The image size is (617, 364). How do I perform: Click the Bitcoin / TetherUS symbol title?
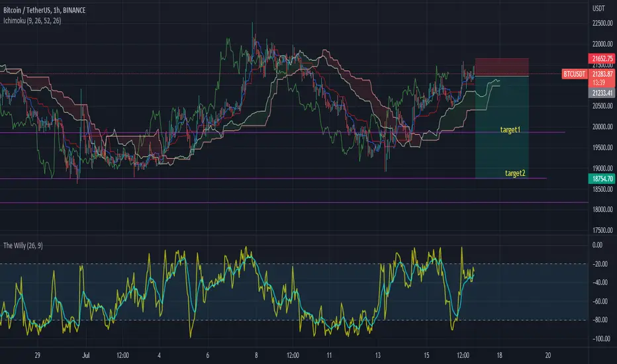(x=44, y=10)
